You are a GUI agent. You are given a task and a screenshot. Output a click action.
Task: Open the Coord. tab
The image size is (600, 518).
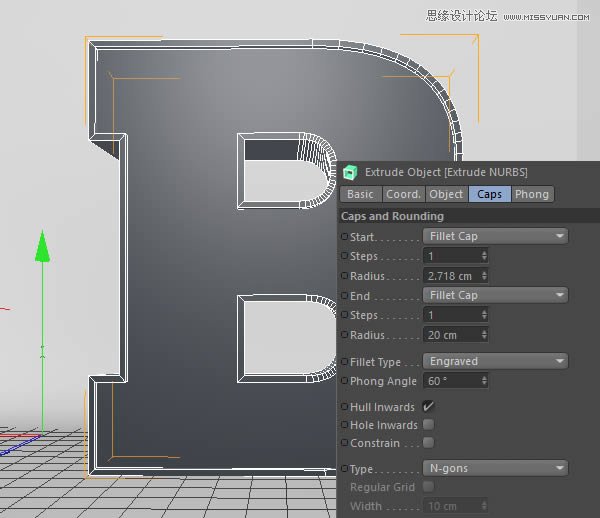[403, 194]
